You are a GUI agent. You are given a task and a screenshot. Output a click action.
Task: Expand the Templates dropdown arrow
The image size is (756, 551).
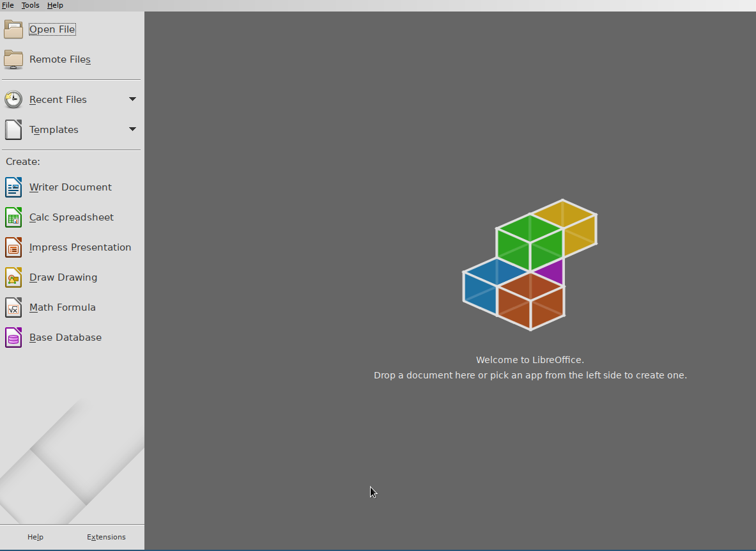tap(132, 129)
